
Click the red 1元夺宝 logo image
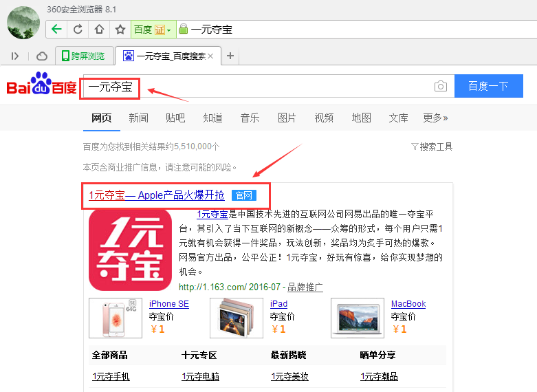pyautogui.click(x=130, y=250)
